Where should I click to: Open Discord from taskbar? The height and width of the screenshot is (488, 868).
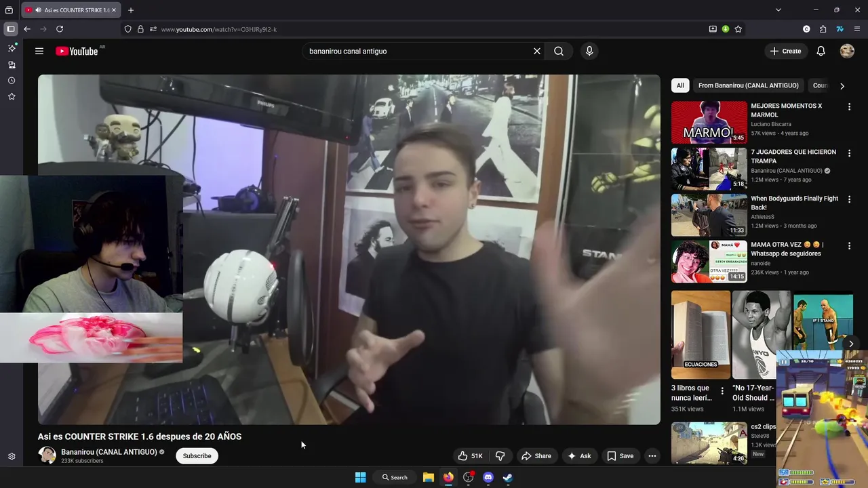click(x=488, y=477)
